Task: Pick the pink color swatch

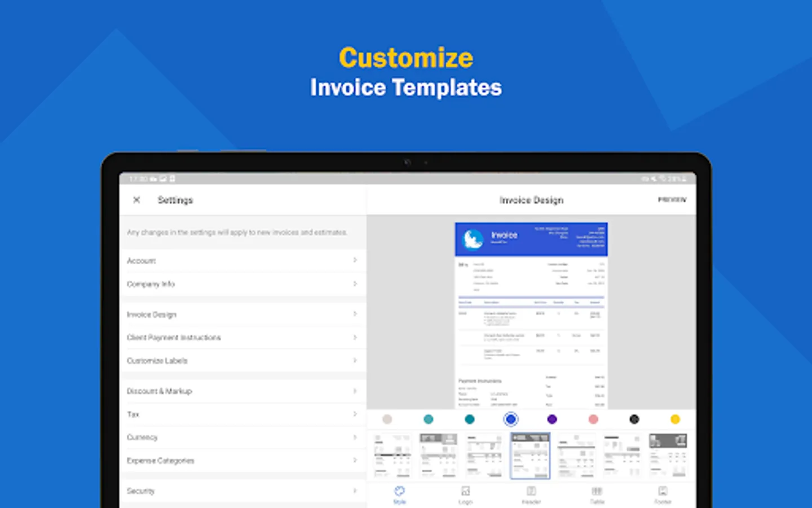Action: coord(593,419)
